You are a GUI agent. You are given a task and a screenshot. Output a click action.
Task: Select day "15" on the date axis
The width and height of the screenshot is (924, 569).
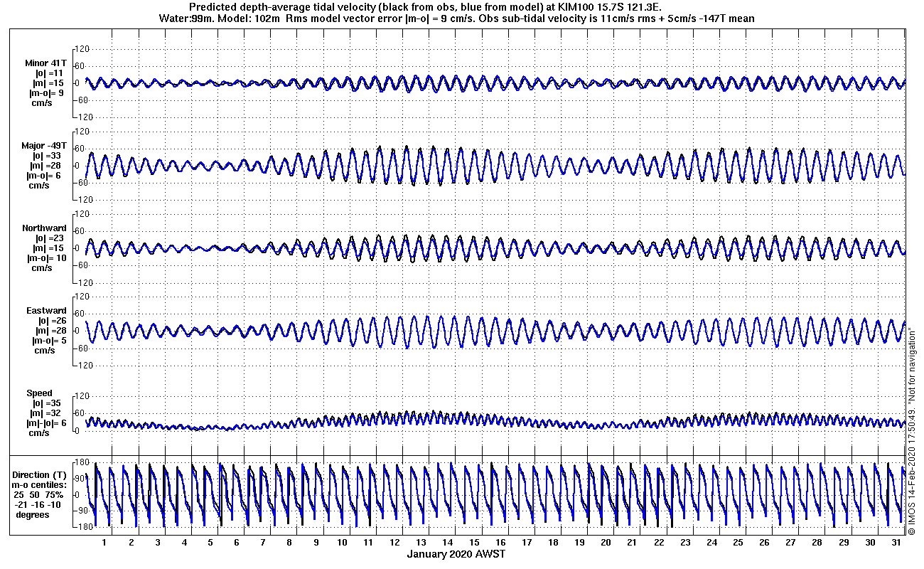pos(473,543)
